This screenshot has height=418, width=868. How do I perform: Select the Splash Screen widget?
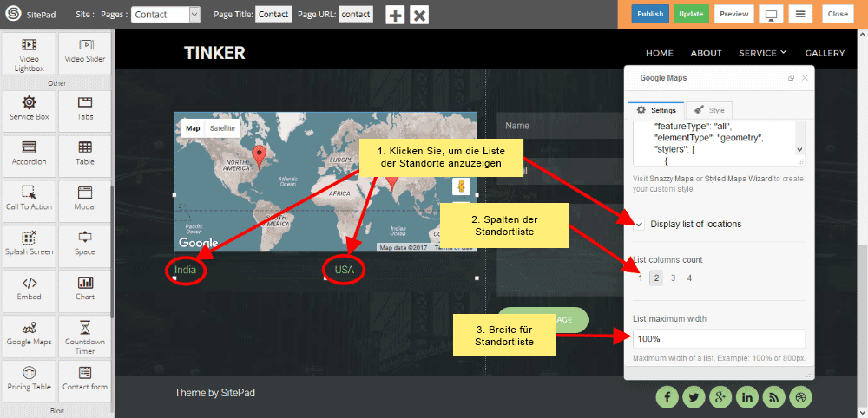[x=29, y=245]
